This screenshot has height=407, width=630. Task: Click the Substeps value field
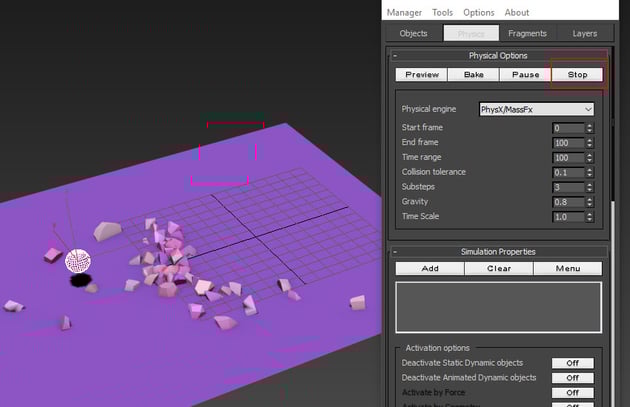568,187
